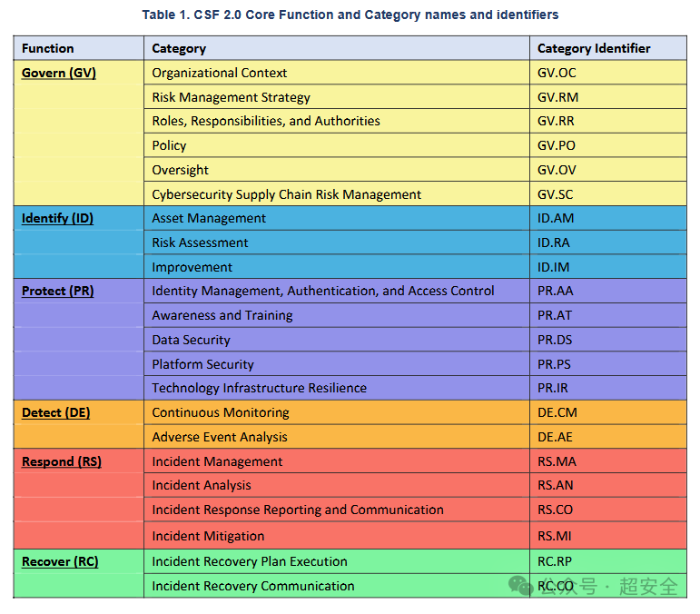Select the 'Platform Security' cell
The width and height of the screenshot is (700, 614).
(x=337, y=364)
